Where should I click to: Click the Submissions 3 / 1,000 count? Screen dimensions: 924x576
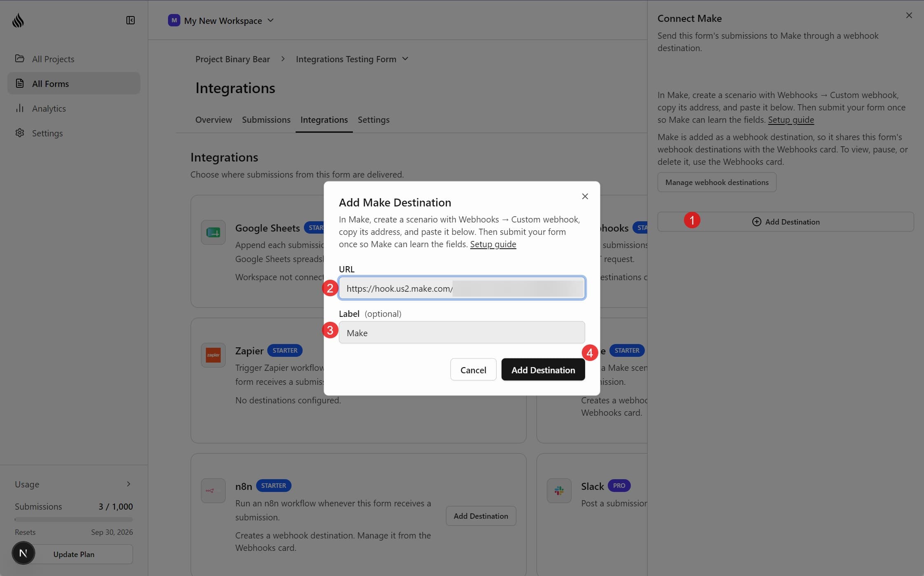pos(115,506)
